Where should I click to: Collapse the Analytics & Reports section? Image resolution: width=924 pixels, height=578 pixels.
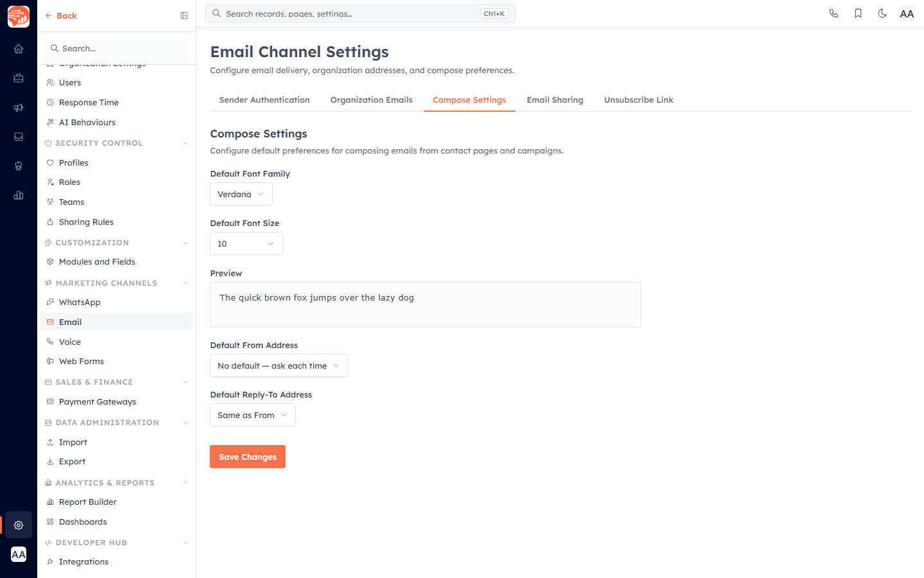[x=116, y=483]
